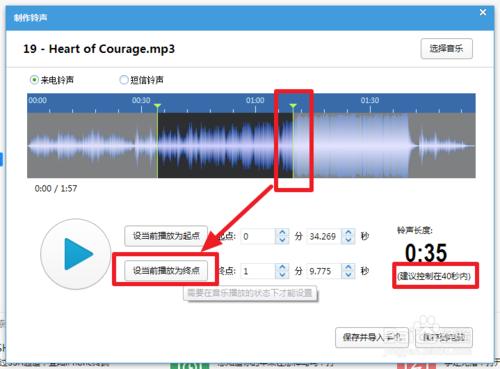Close the 制作铃声 dialog
The width and height of the screenshot is (500, 369).
[483, 12]
